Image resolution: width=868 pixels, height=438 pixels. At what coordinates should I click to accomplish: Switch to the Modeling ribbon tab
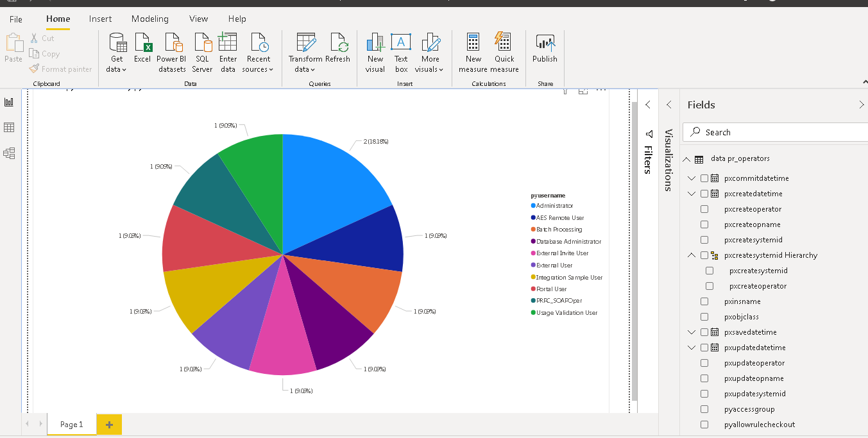coord(149,19)
